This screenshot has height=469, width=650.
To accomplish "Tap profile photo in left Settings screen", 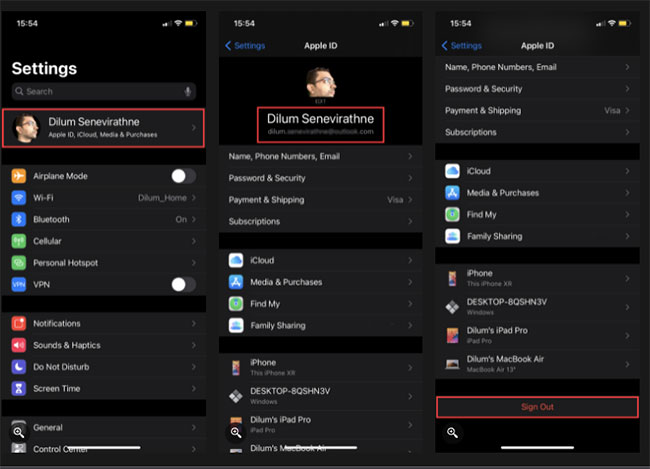I will tap(27, 128).
